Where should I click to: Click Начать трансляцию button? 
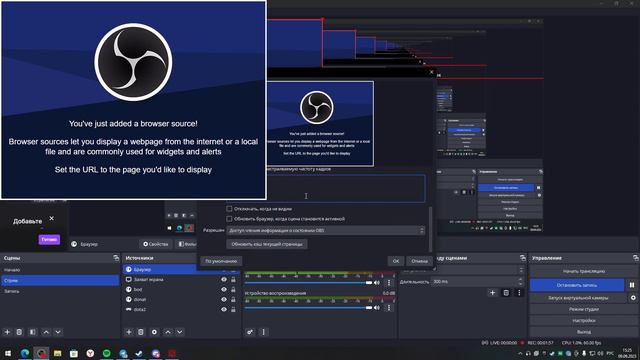pyautogui.click(x=584, y=271)
